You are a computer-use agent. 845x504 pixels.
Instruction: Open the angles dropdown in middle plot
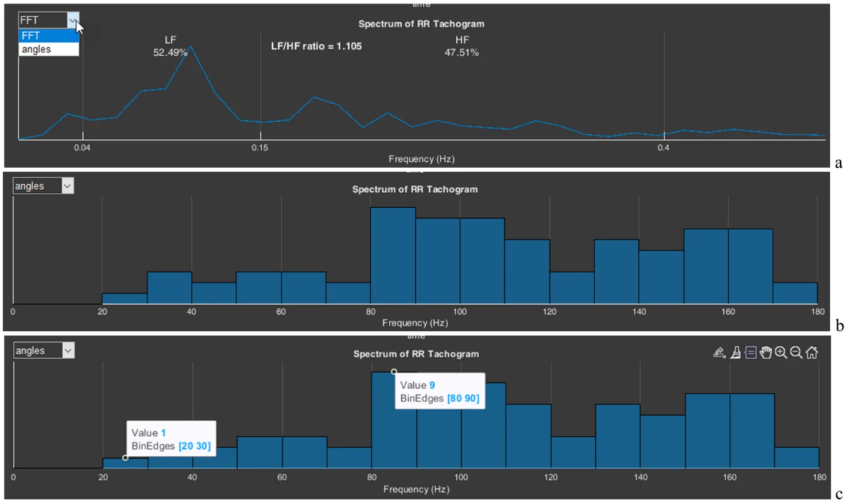[x=67, y=186]
